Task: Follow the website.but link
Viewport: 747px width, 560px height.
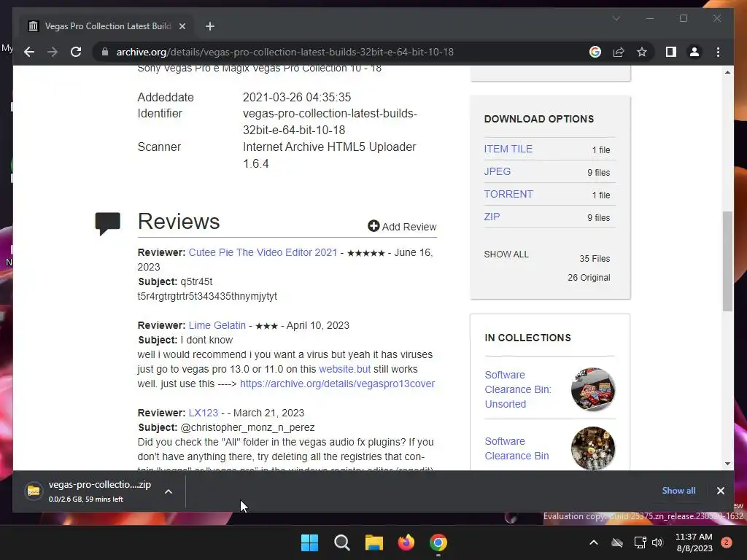Action: pyautogui.click(x=344, y=369)
